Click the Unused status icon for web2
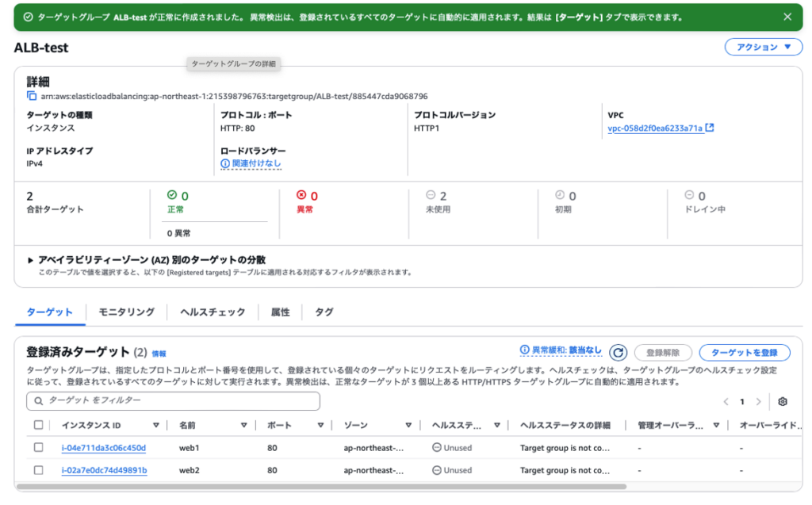Image resolution: width=812 pixels, height=505 pixels. [x=437, y=470]
